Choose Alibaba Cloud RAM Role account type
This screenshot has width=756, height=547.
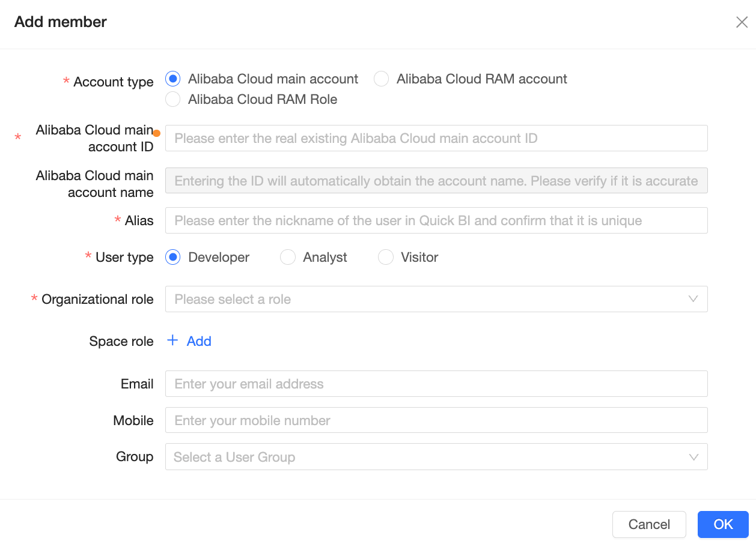(173, 100)
